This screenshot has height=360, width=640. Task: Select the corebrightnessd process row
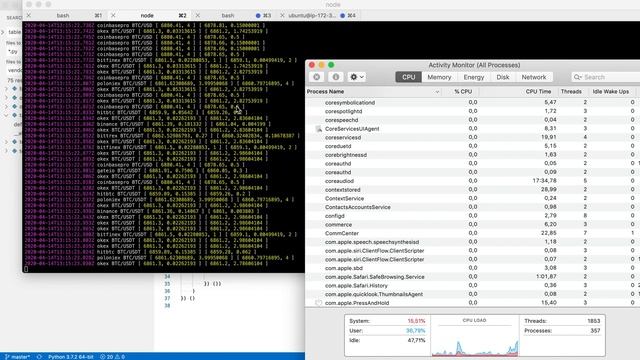(473, 155)
